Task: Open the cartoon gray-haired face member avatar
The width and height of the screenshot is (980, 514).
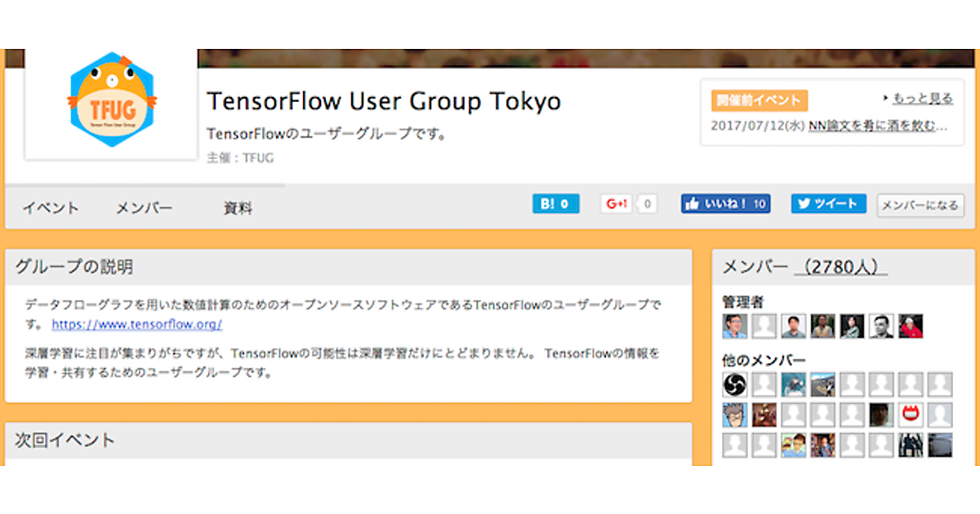Action: (x=735, y=414)
